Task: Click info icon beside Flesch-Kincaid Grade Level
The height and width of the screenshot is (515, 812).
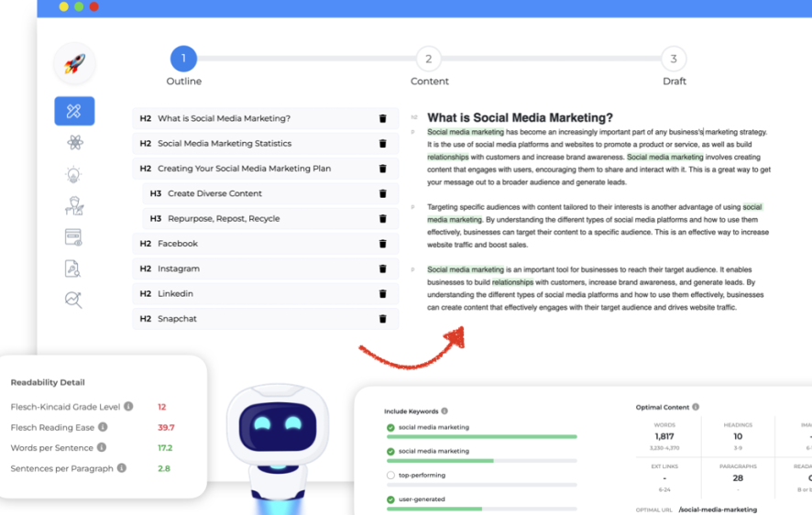Action: pyautogui.click(x=128, y=406)
